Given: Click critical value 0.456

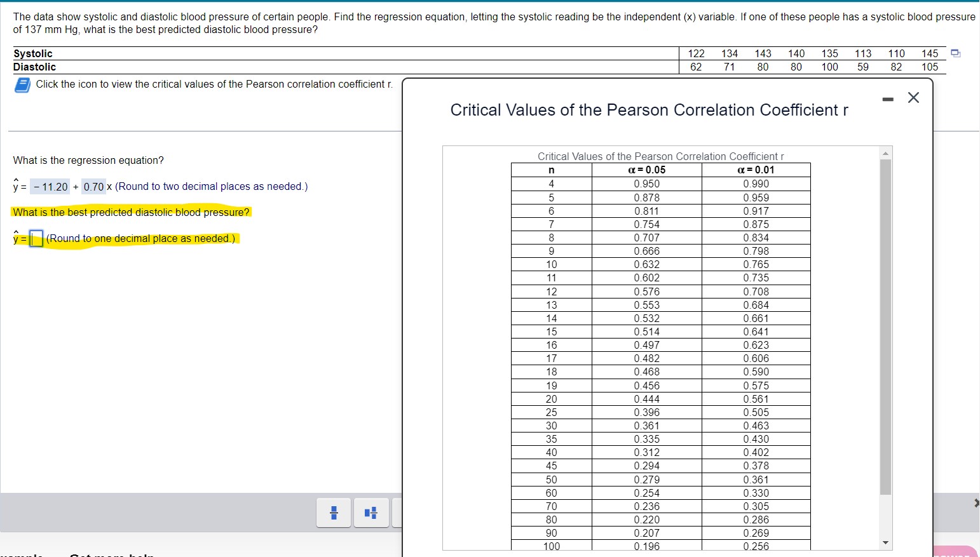Looking at the screenshot, I should click(647, 386).
